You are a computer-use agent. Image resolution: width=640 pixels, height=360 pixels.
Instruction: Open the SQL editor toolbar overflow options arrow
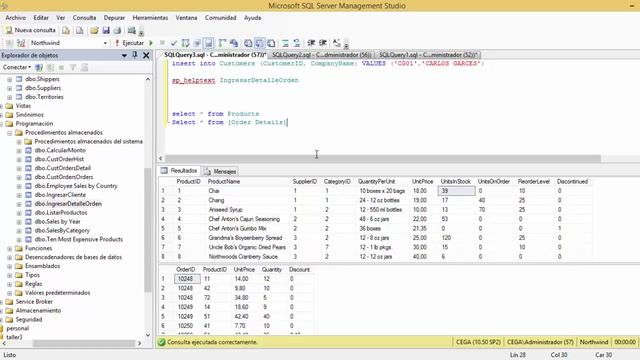tap(346, 44)
